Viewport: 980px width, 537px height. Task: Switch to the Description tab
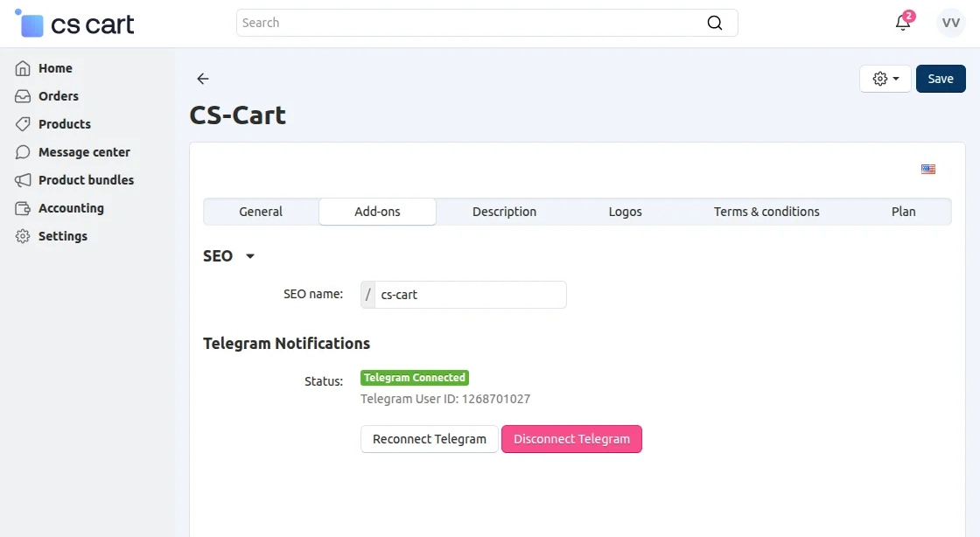pos(504,212)
